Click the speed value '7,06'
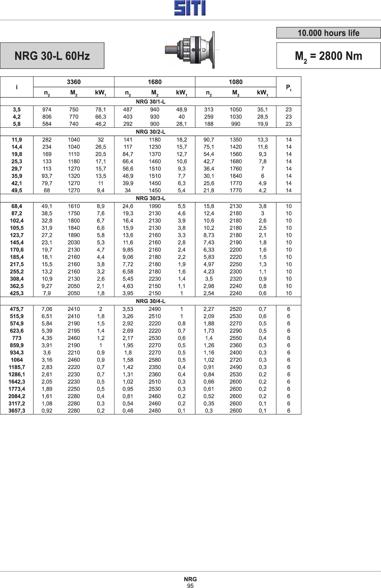Screen dimensions: 381x588 (47, 309)
